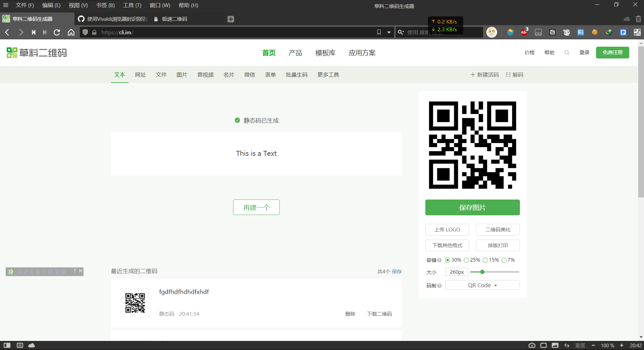Click the tab tiling icon in status bar
This screenshot has width=644, height=350.
coord(20,345)
